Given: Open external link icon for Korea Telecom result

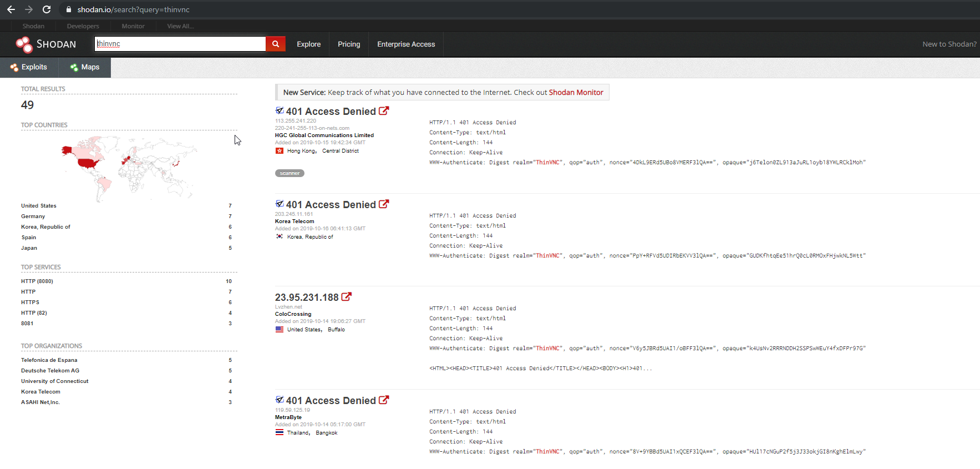Looking at the screenshot, I should pyautogui.click(x=384, y=204).
